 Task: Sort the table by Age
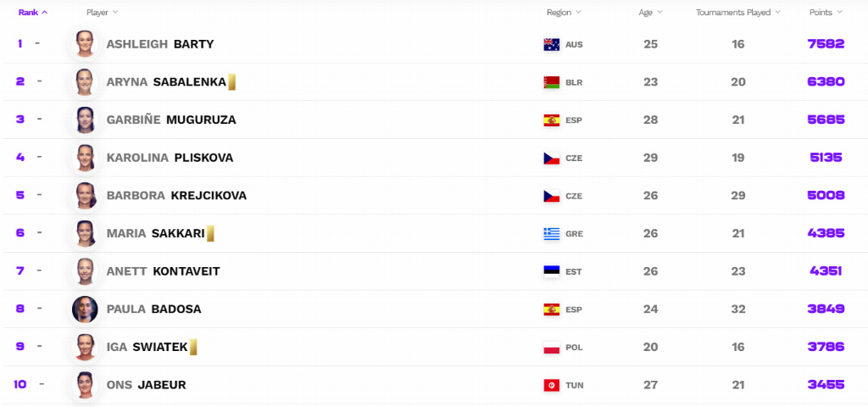[x=650, y=12]
